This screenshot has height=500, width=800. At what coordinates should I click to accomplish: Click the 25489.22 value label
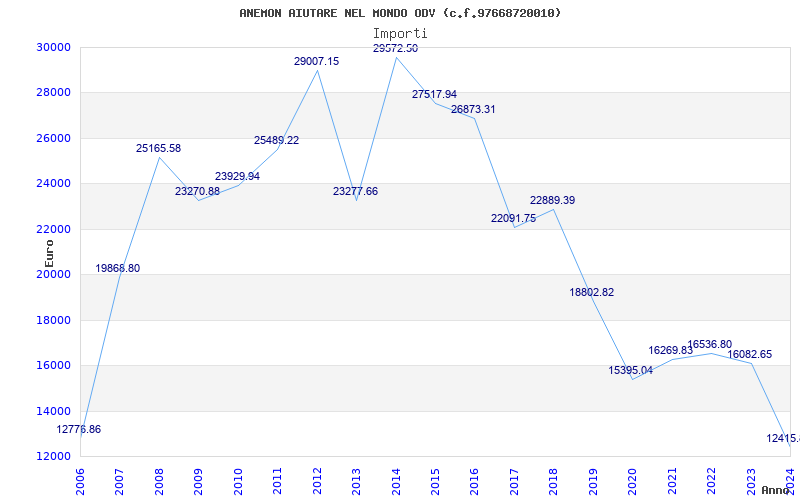(x=277, y=140)
